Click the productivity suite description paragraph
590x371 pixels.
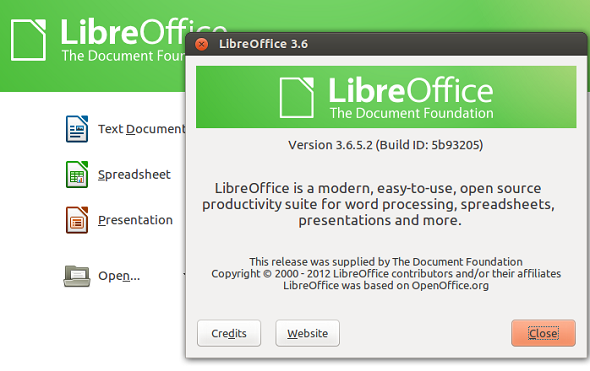click(378, 204)
